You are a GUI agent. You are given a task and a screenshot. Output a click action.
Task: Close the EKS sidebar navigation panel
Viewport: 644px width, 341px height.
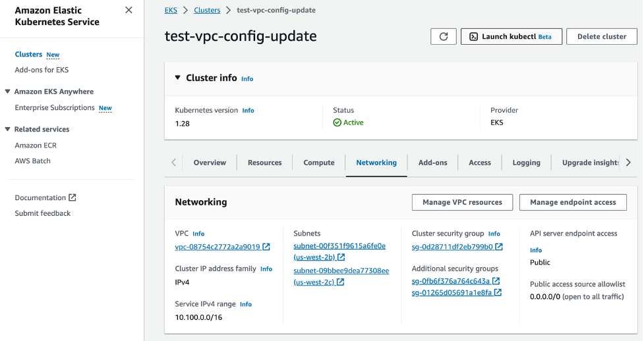(129, 11)
